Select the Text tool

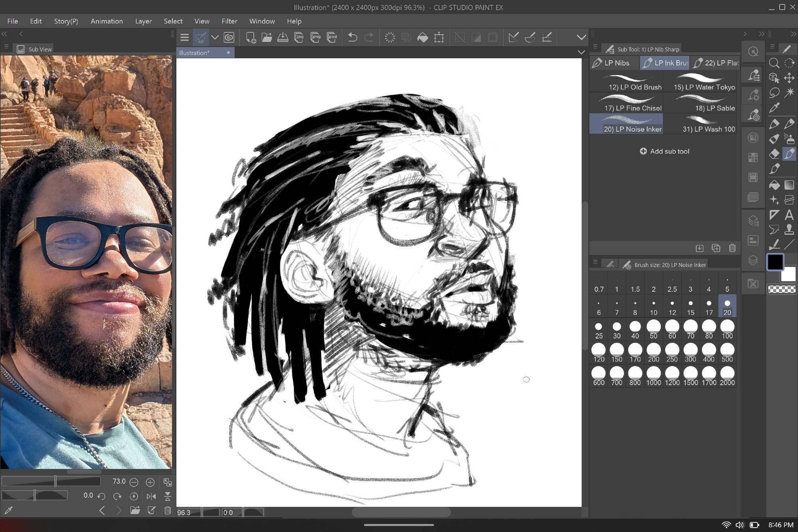pyautogui.click(x=789, y=216)
